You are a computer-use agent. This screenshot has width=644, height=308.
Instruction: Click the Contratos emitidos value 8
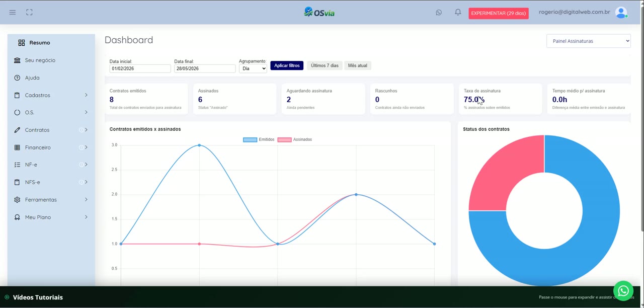point(112,100)
